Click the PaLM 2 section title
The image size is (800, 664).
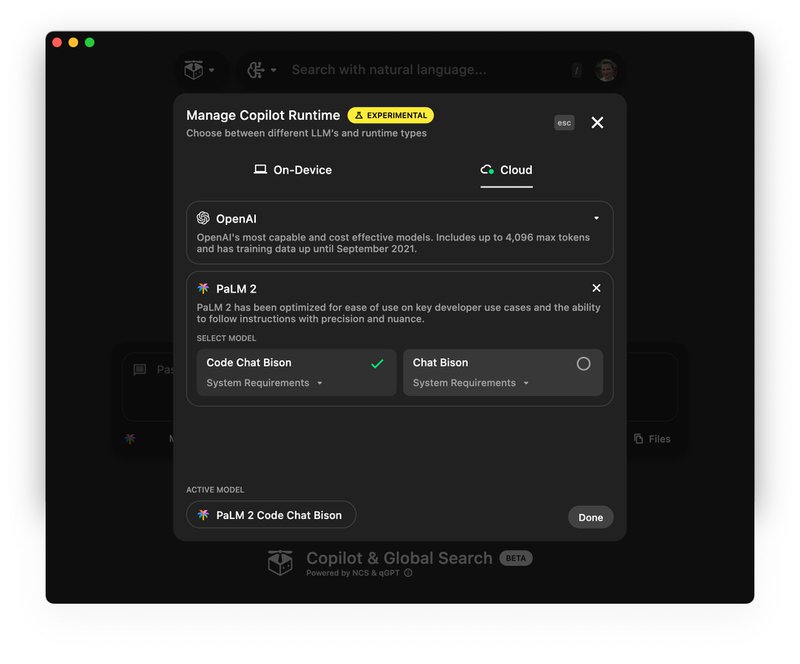point(236,289)
